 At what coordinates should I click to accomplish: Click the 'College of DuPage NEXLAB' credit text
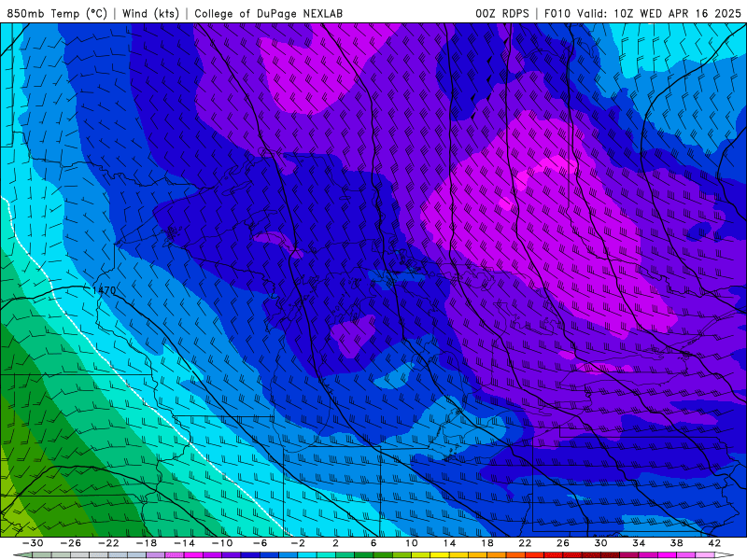pyautogui.click(x=268, y=13)
